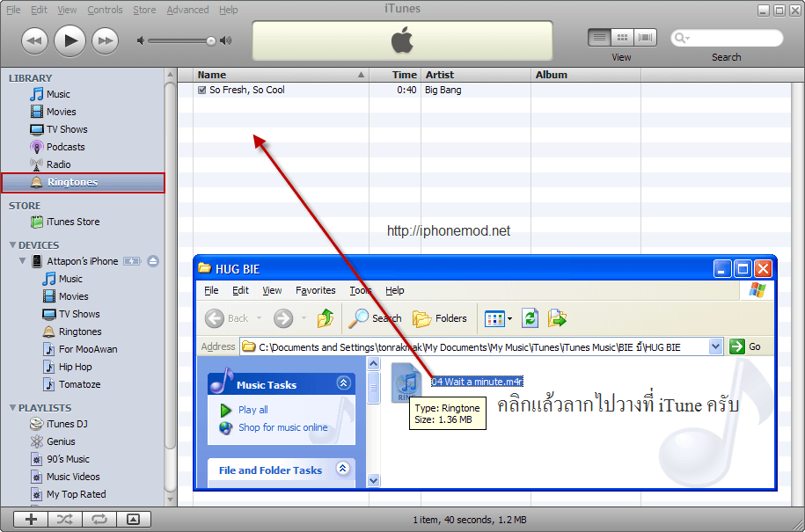Click the Shop for music online link
Image resolution: width=805 pixels, height=532 pixels.
coord(283,427)
